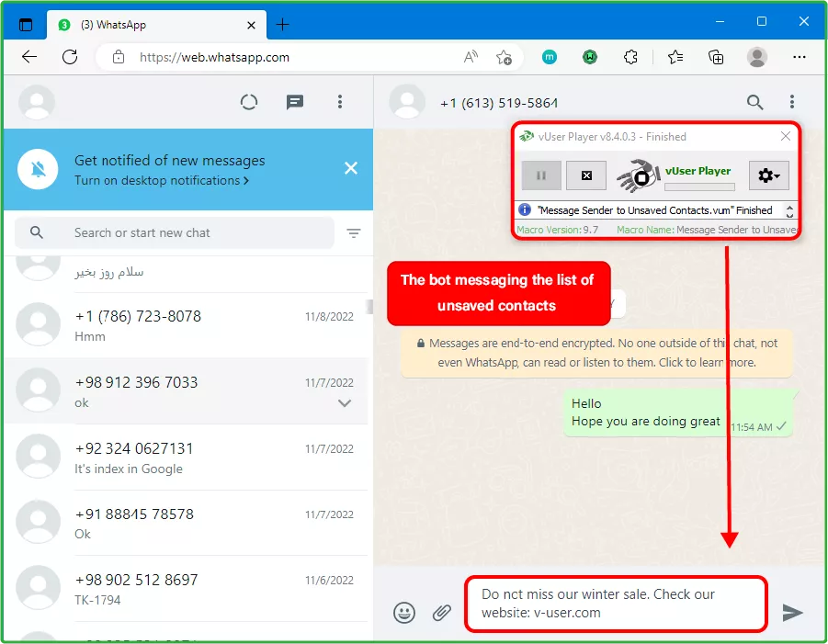Viewport: 828px width, 644px height.
Task: Open chat +91 88845 78578
Action: [186, 523]
